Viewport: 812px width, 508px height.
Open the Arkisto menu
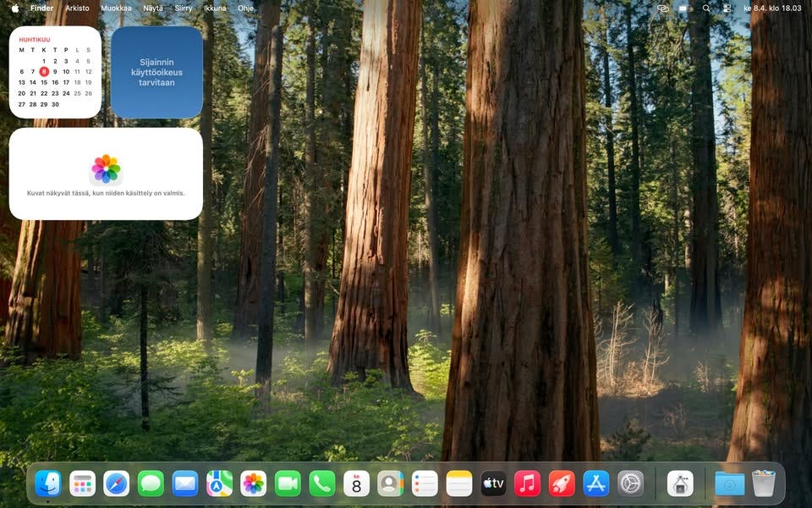coord(77,8)
